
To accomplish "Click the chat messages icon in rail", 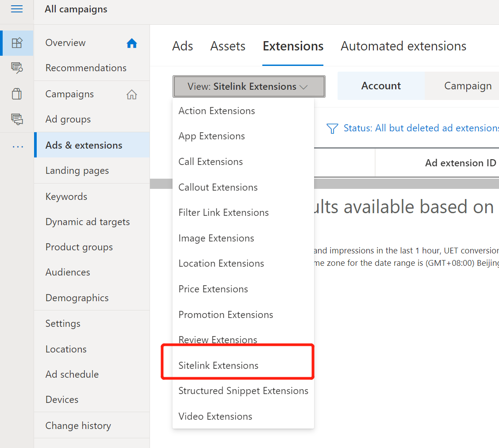I will click(x=17, y=119).
